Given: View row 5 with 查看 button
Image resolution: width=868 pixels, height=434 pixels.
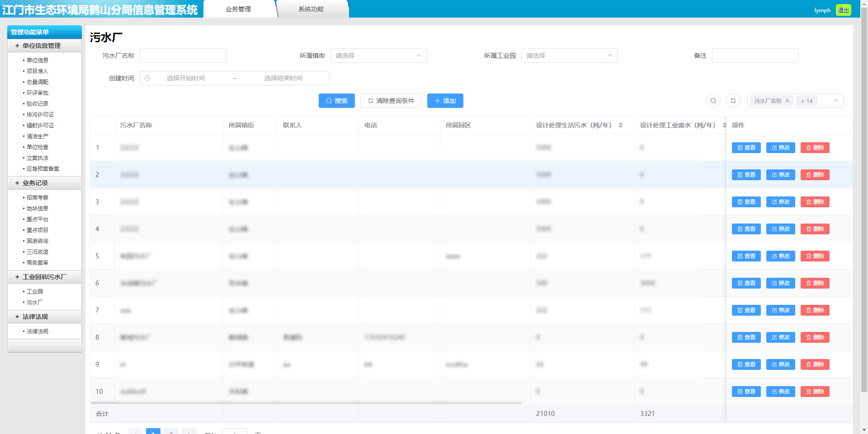Looking at the screenshot, I should tap(746, 256).
